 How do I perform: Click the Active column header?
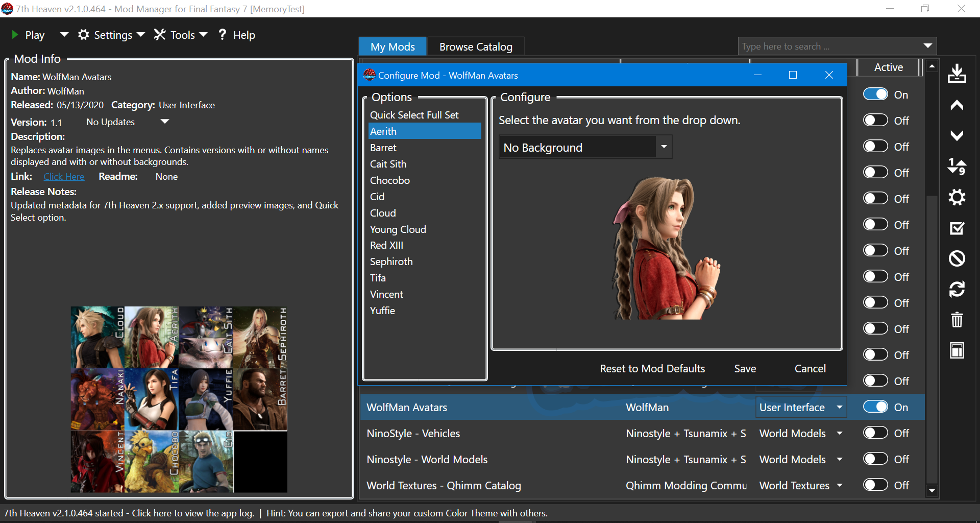tap(888, 67)
